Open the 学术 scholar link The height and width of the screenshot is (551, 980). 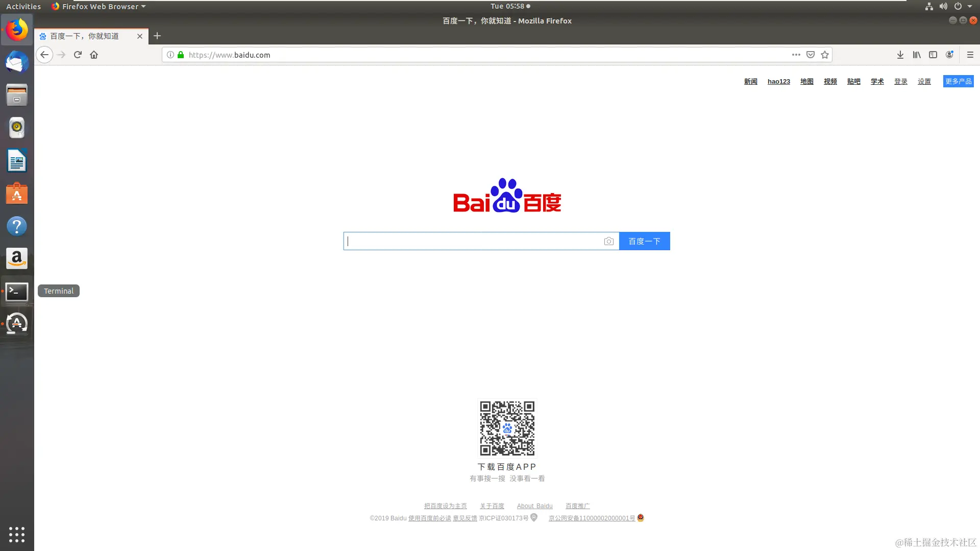(877, 82)
